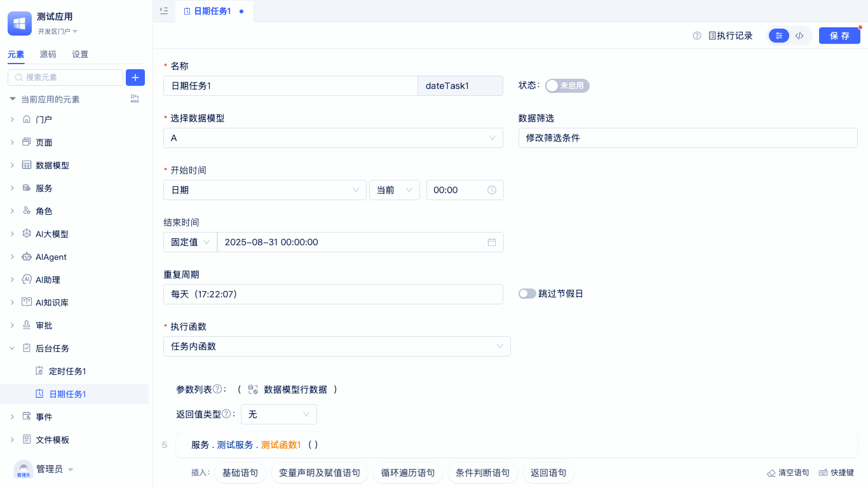Open the 选择数据模型 dropdown showing A

[333, 138]
